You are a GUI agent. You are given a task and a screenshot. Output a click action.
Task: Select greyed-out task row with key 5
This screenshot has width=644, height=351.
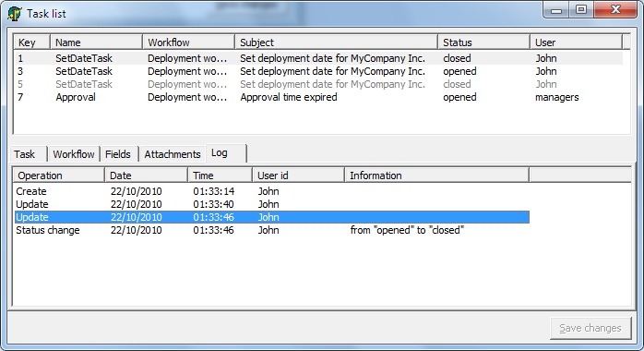pos(318,84)
